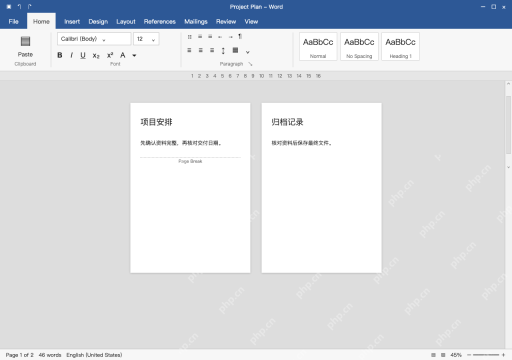Click the Page 1 of 2 indicator
512x360 pixels.
pyautogui.click(x=20, y=355)
